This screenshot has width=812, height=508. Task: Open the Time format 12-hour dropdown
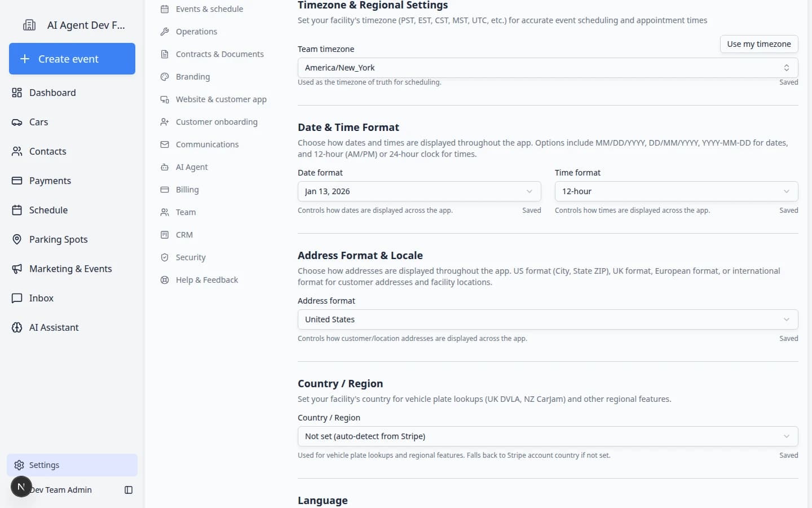pos(676,191)
